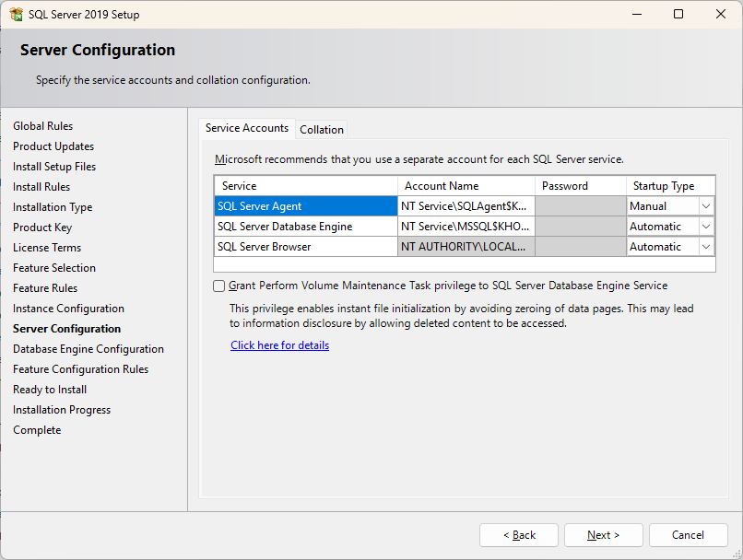Edit Account Name for SQL Server Agent
743x560 pixels.
tap(466, 206)
